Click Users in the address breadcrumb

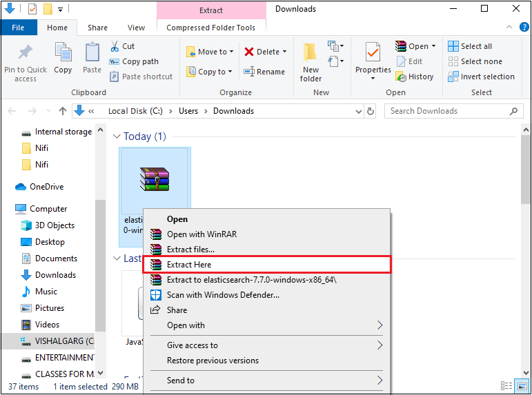[x=188, y=111]
